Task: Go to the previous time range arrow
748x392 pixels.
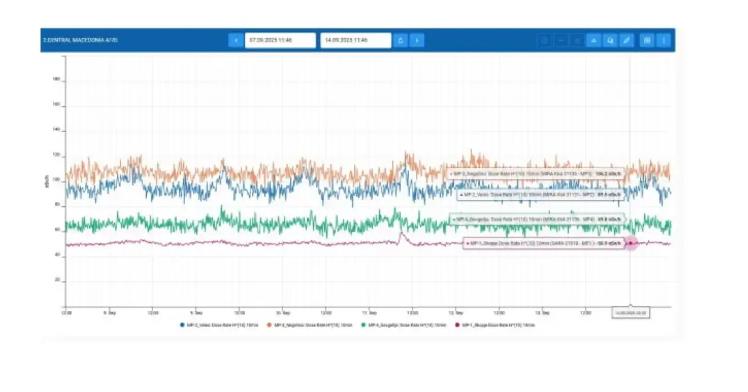Action: click(236, 41)
